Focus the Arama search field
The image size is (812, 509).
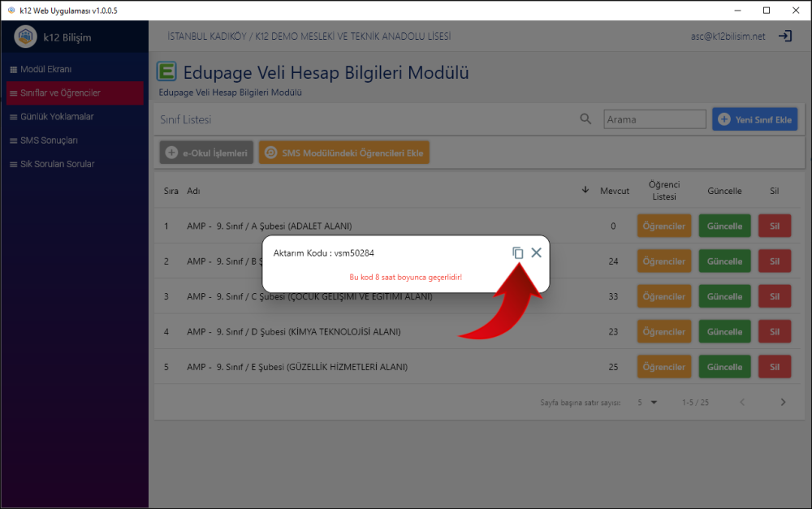click(654, 119)
